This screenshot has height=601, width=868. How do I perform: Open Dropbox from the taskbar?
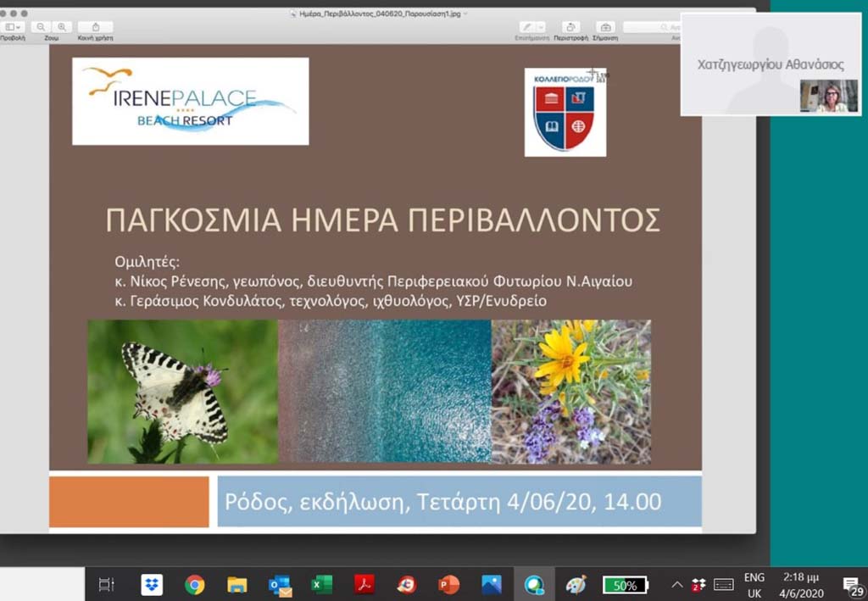tap(151, 584)
